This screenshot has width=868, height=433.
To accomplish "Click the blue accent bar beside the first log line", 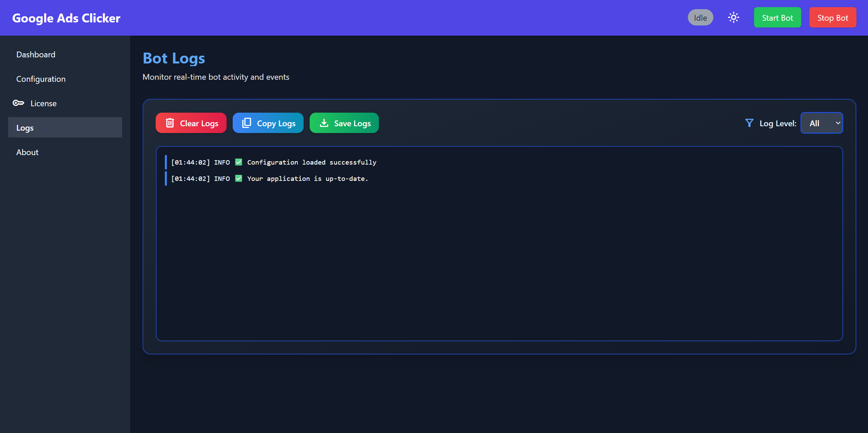I will coord(165,162).
